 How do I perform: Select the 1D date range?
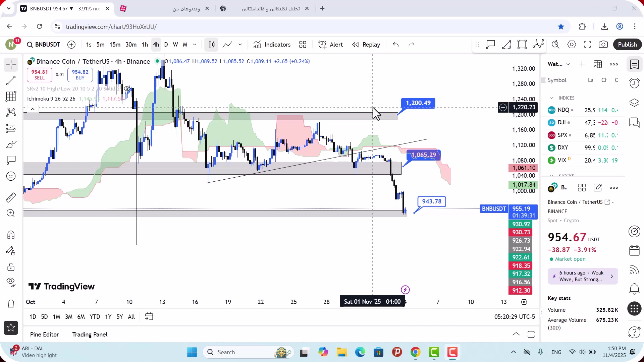pos(33,317)
